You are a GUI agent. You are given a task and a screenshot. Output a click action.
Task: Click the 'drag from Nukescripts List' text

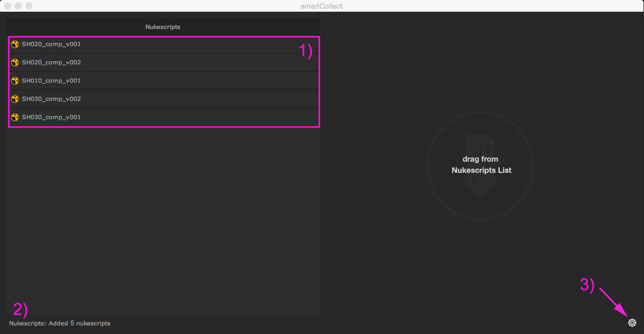481,165
